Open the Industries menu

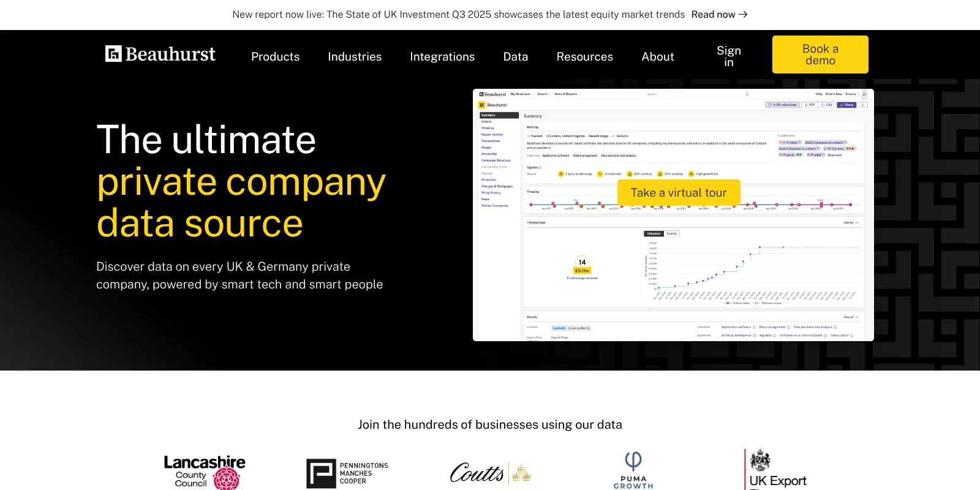355,56
